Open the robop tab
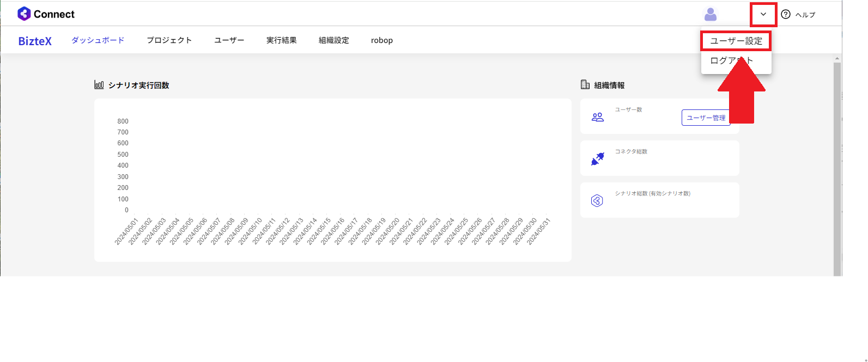868x362 pixels. coord(382,40)
